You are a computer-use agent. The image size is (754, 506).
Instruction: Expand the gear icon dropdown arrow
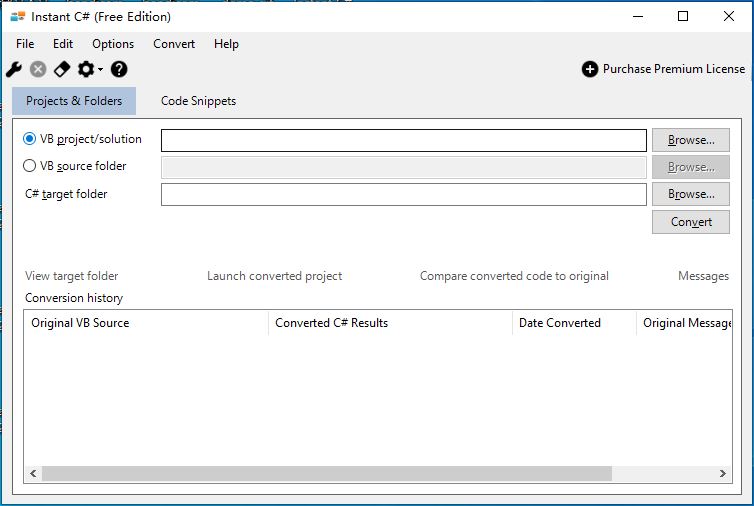100,70
